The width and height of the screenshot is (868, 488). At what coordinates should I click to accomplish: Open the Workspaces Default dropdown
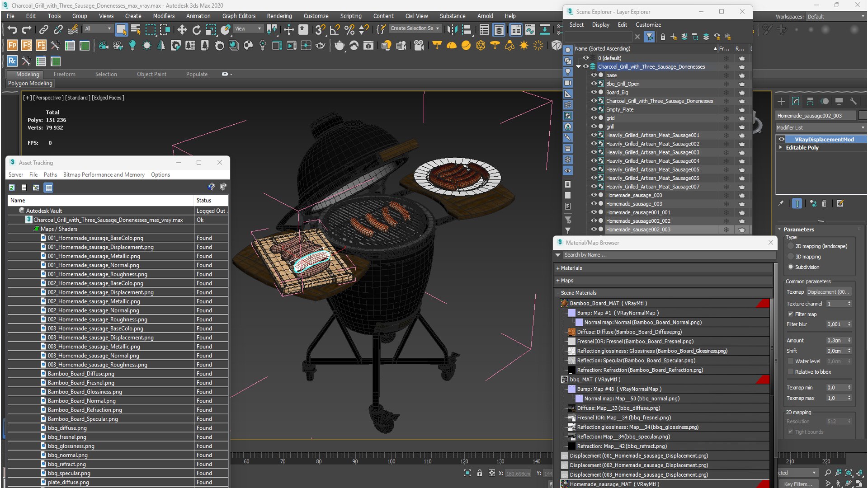(x=835, y=17)
